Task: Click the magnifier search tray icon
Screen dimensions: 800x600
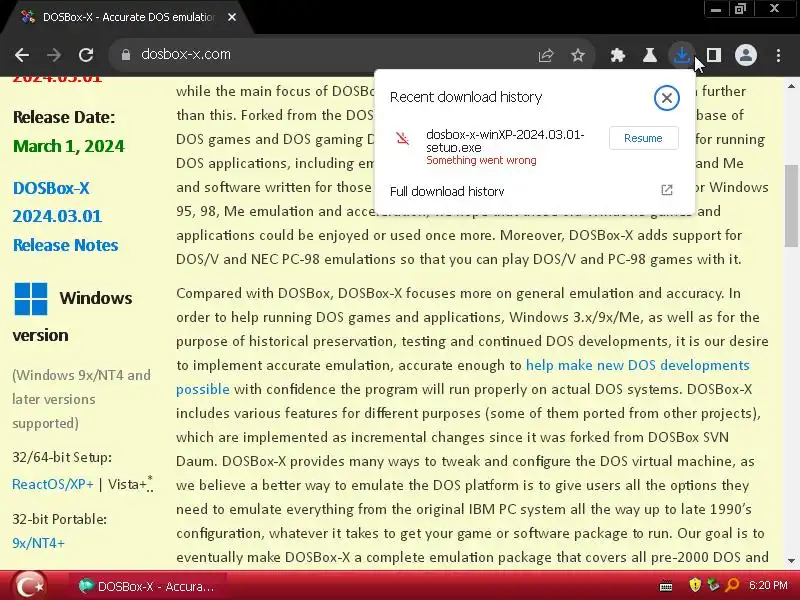Action: [x=732, y=585]
